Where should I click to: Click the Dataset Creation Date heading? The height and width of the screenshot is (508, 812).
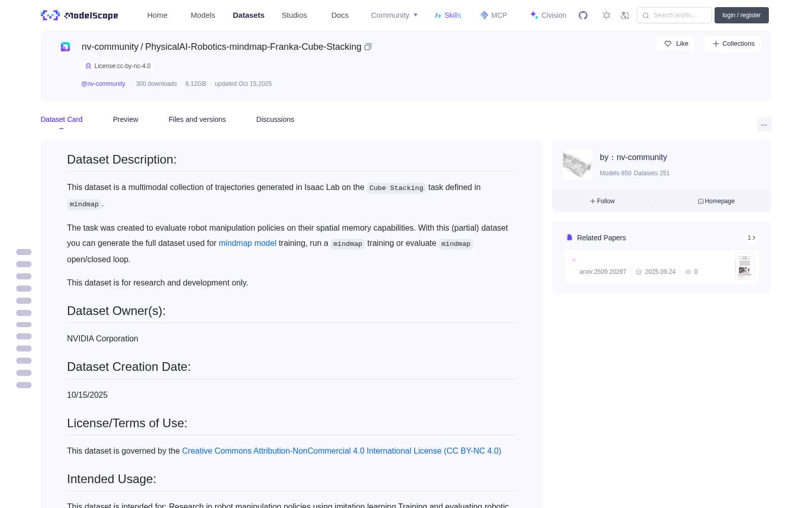click(129, 367)
